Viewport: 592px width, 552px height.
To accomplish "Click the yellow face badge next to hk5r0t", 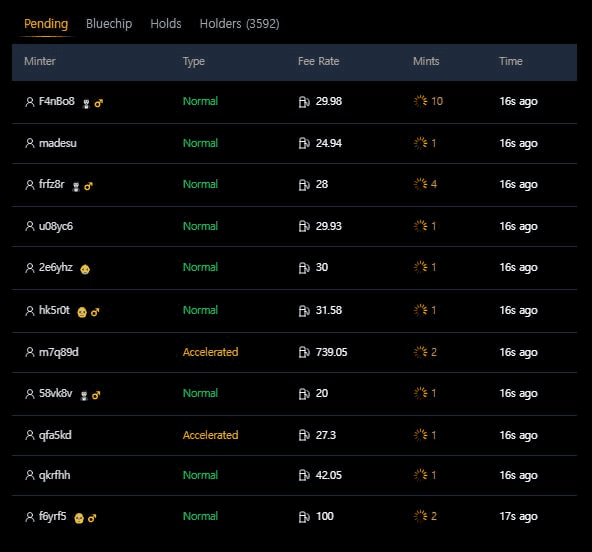I will [x=82, y=312].
